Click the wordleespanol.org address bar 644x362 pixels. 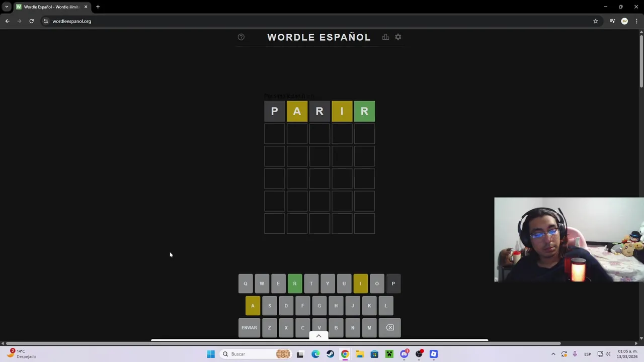pos(322,21)
